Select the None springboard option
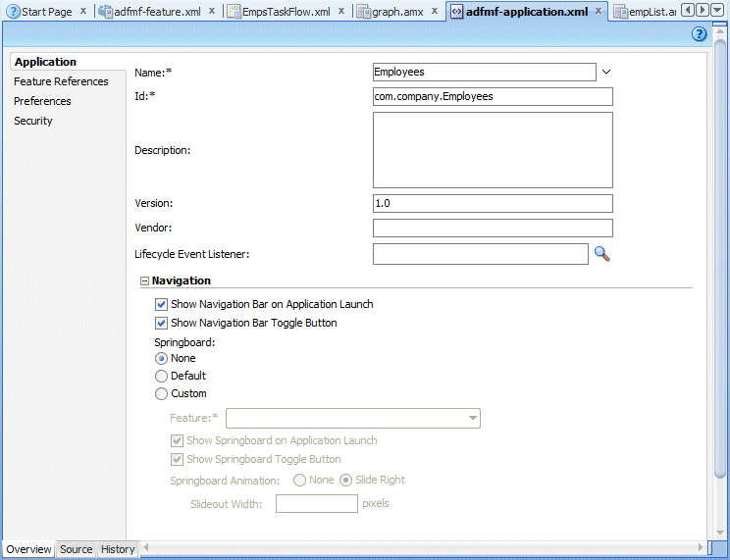This screenshot has width=730, height=560. (x=161, y=358)
